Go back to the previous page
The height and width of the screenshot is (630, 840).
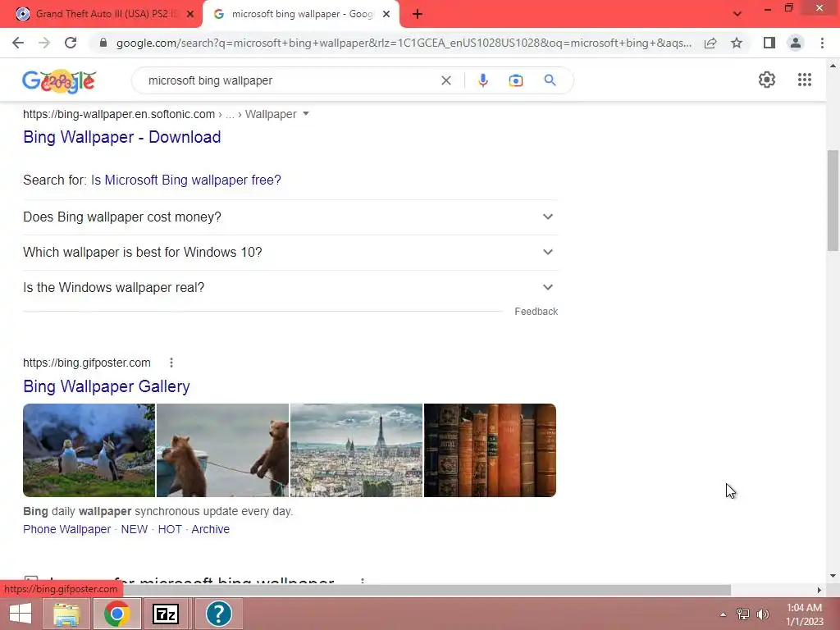(x=18, y=43)
